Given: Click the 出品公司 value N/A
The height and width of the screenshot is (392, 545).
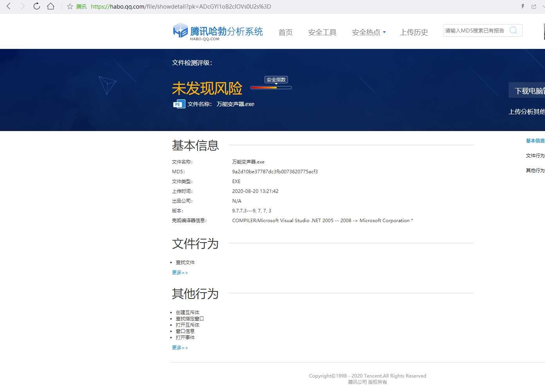Looking at the screenshot, I should tap(237, 201).
